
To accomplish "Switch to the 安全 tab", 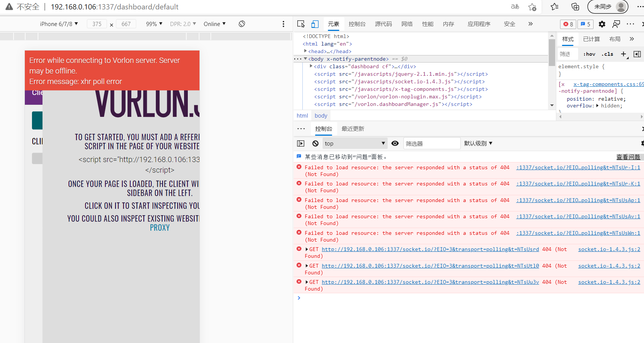I will (x=510, y=24).
